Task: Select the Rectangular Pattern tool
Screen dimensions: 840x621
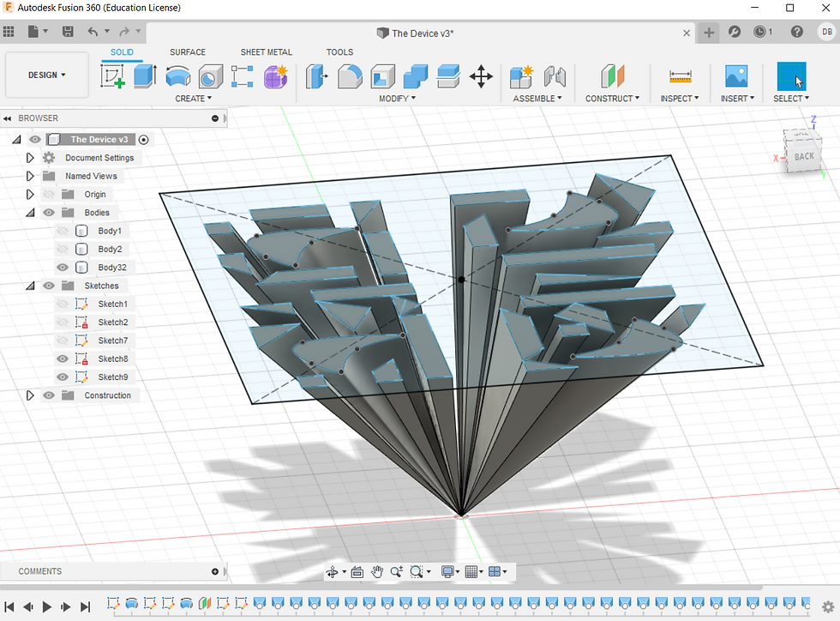Action: [242, 76]
